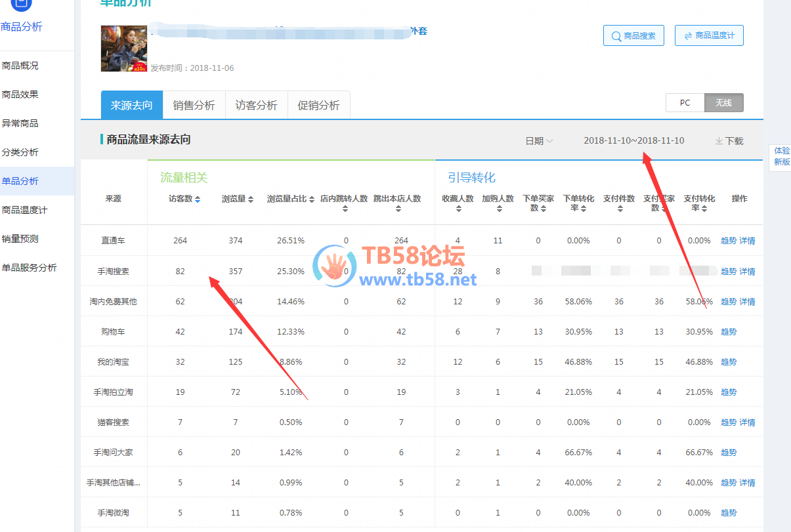Open 趋势 link for 购物车 row
Screen dimensions: 791x532
click(x=729, y=332)
